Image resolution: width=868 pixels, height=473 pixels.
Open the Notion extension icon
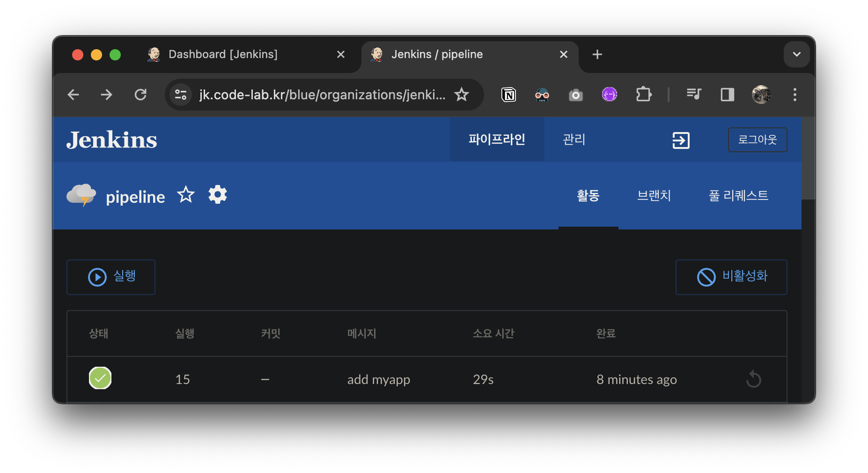pos(508,95)
